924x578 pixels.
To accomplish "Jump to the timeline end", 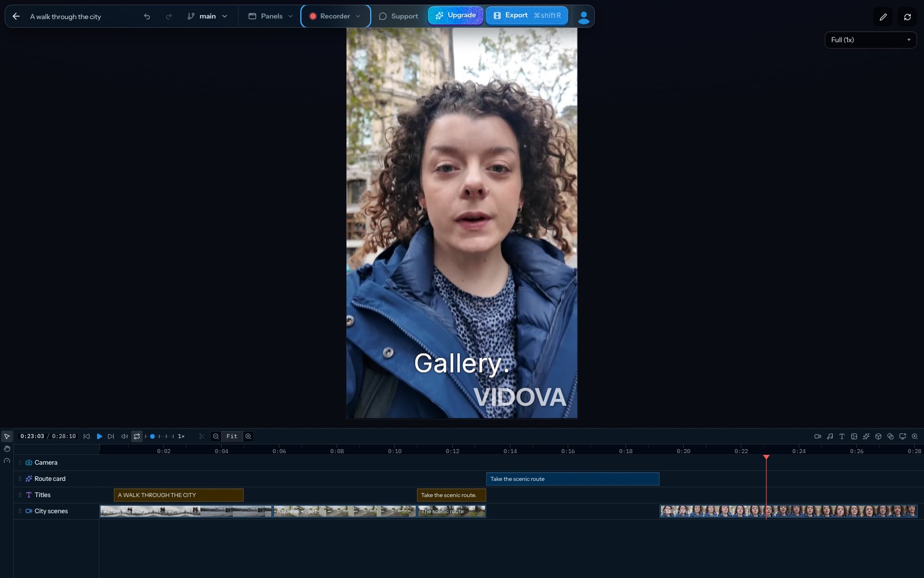I will point(111,436).
